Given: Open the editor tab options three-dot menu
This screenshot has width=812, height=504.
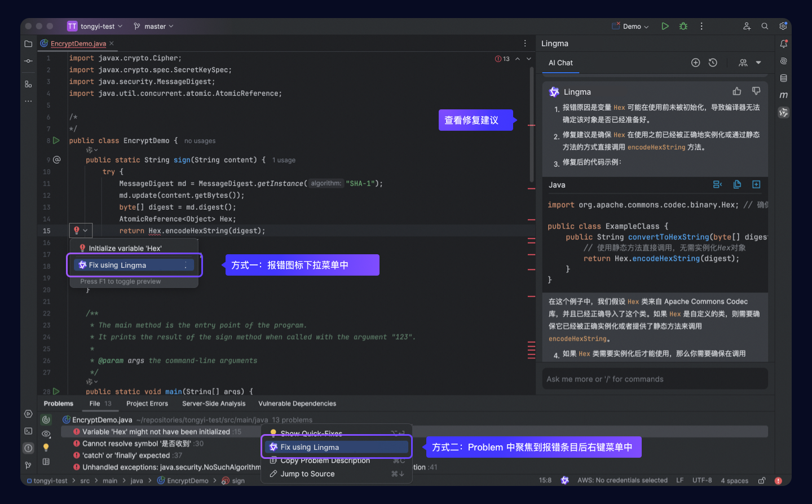Looking at the screenshot, I should tap(525, 43).
